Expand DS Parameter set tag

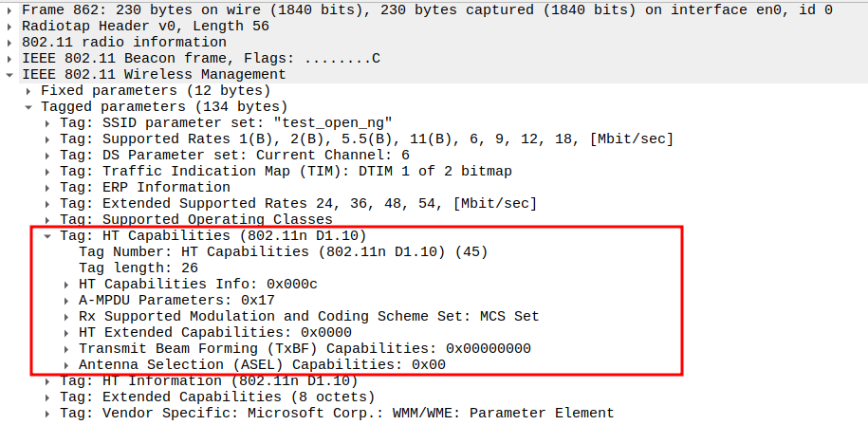(47, 156)
